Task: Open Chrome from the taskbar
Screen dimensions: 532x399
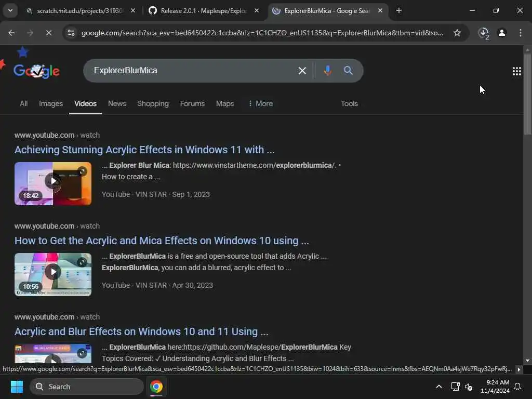Action: pos(156,387)
